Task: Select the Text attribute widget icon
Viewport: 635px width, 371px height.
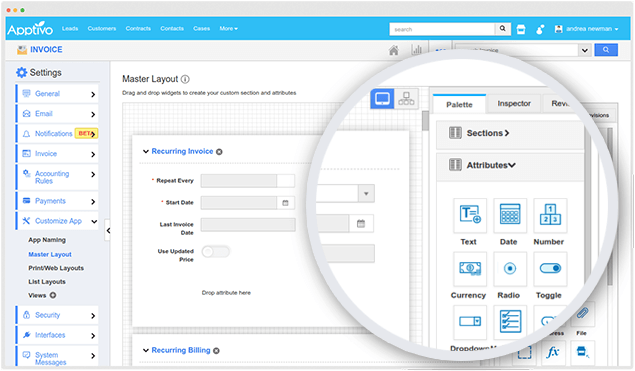Action: (x=470, y=215)
